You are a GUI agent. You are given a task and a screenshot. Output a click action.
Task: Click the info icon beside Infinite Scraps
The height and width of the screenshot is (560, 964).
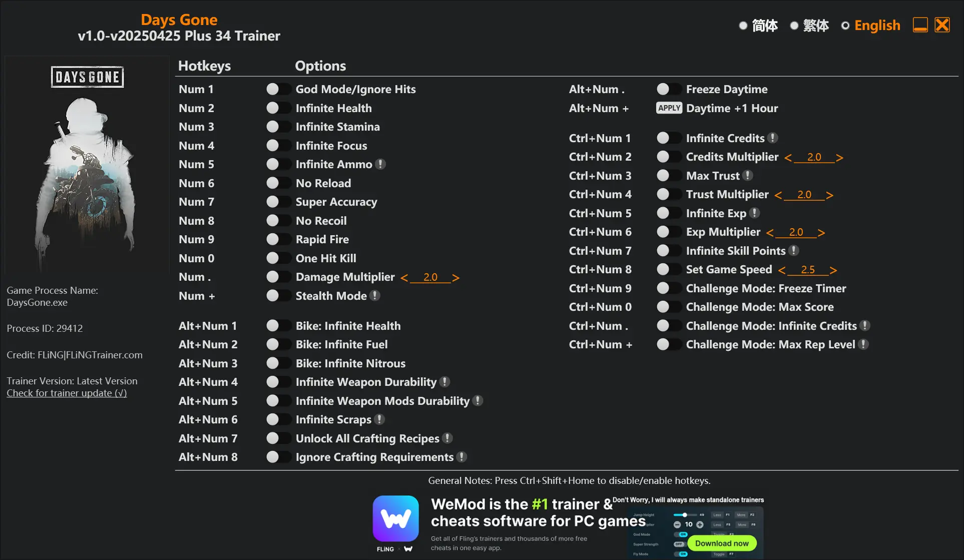click(x=380, y=419)
